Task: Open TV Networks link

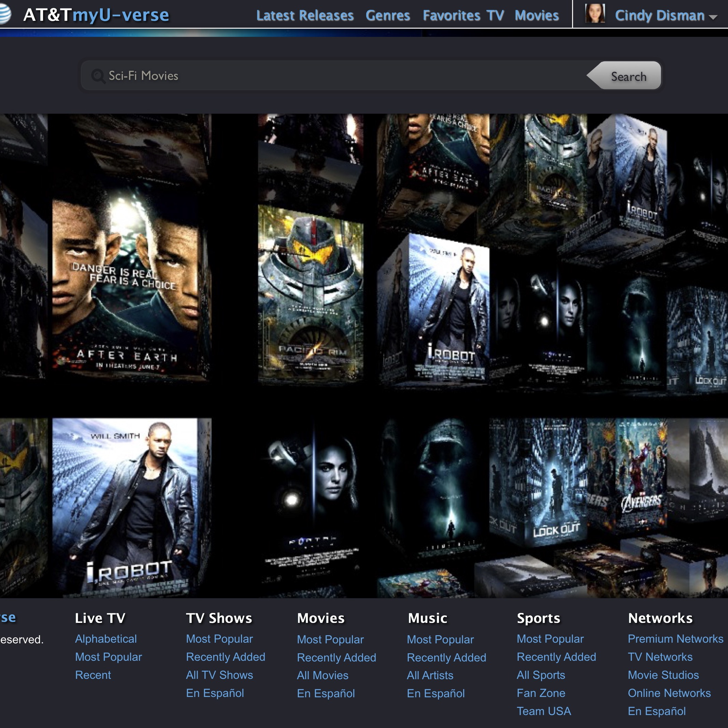Action: pos(660,657)
